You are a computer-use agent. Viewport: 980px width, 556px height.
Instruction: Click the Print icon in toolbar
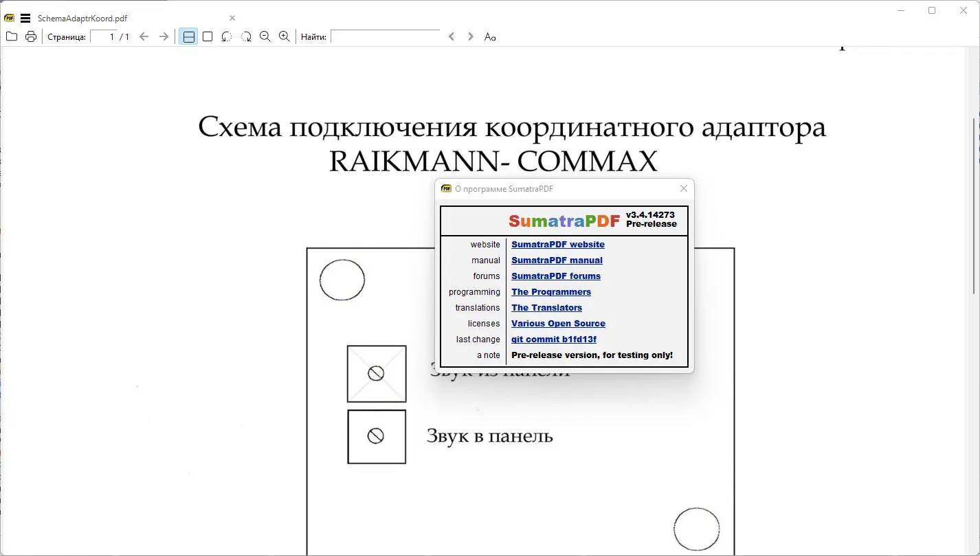[31, 36]
